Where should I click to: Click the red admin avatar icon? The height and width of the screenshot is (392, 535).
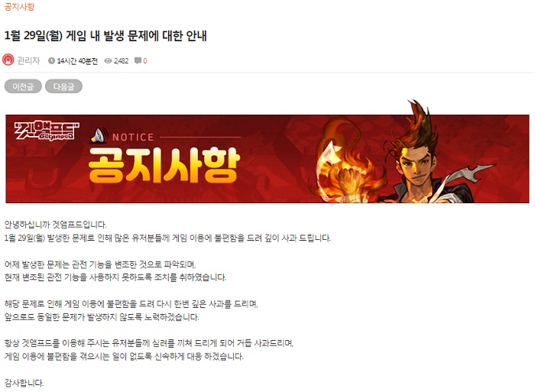coord(8,60)
